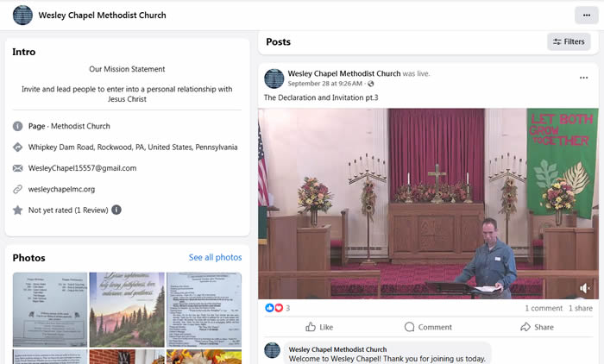The height and width of the screenshot is (364, 604).
Task: Click the commenter avatar below the post
Action: click(x=273, y=352)
